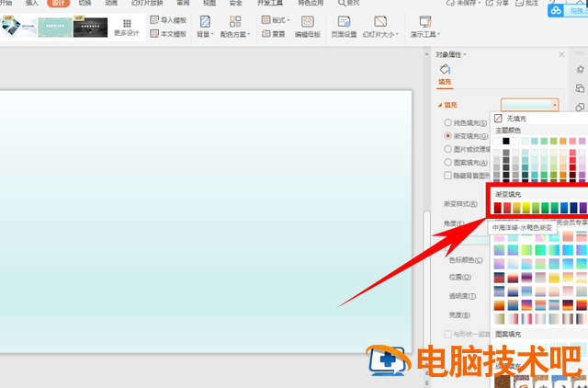Select 纯色填充(S) solid fill radio
This screenshot has width=588, height=388.
447,122
